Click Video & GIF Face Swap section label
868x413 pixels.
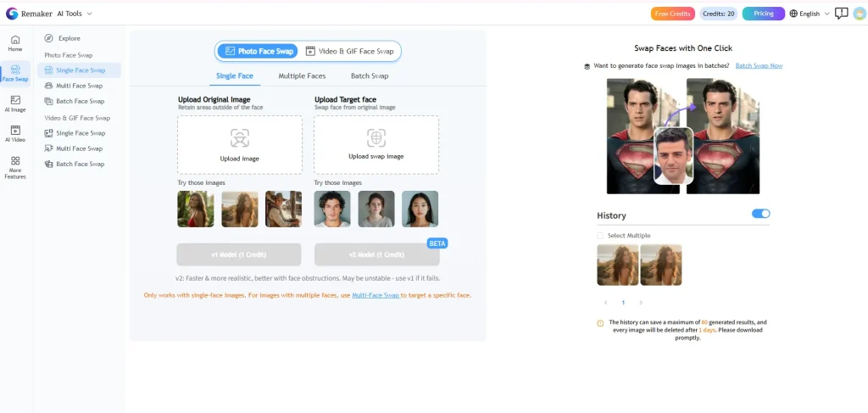pos(77,118)
